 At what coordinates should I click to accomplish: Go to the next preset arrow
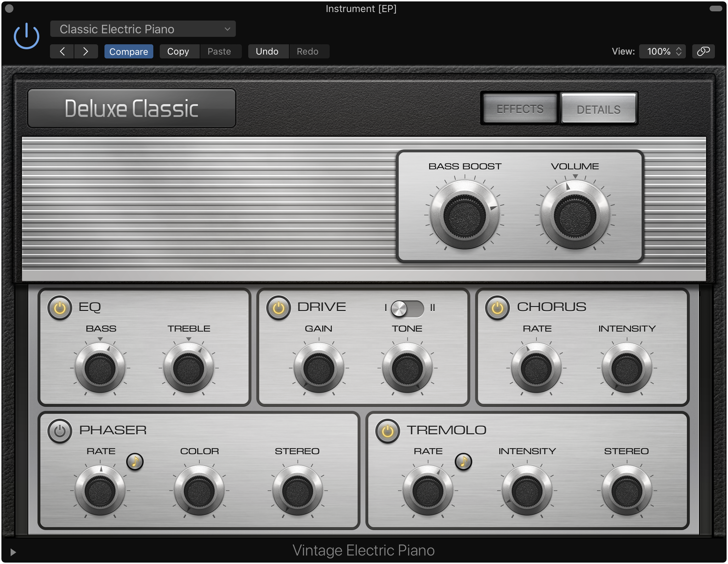click(x=86, y=51)
